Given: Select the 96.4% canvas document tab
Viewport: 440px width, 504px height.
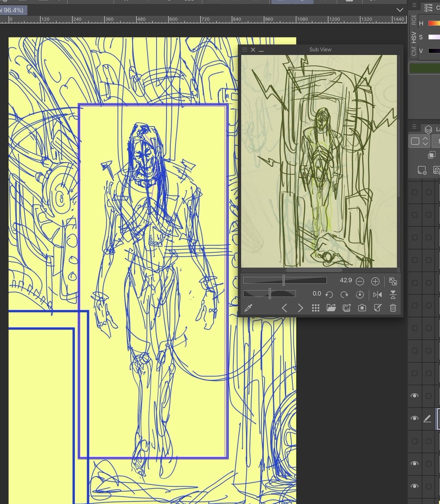Looking at the screenshot, I should [x=14, y=10].
